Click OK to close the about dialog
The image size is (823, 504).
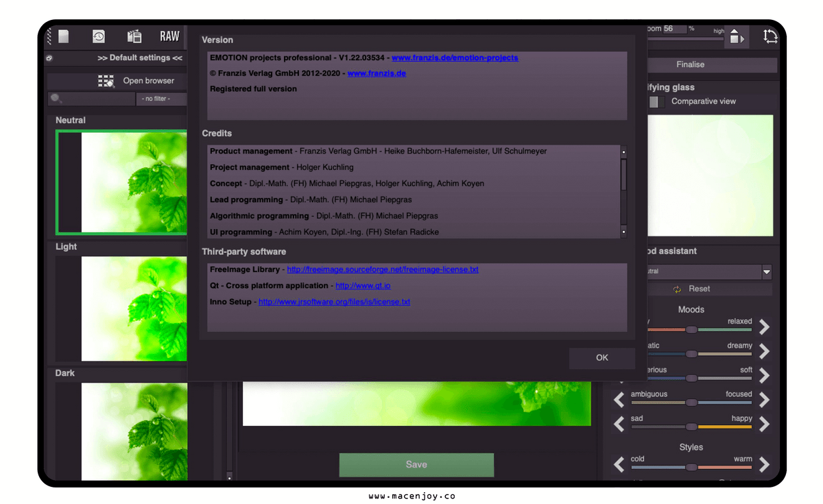tap(601, 357)
